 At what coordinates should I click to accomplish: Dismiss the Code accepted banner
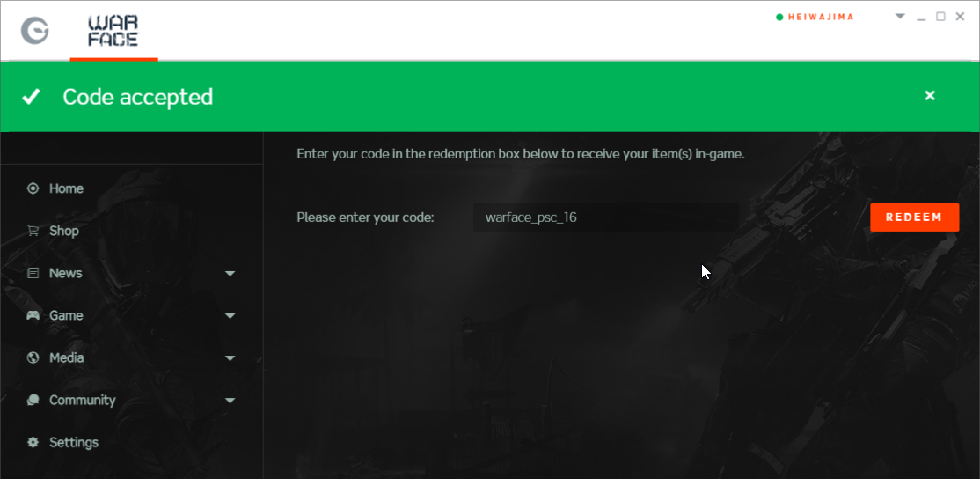coord(930,95)
